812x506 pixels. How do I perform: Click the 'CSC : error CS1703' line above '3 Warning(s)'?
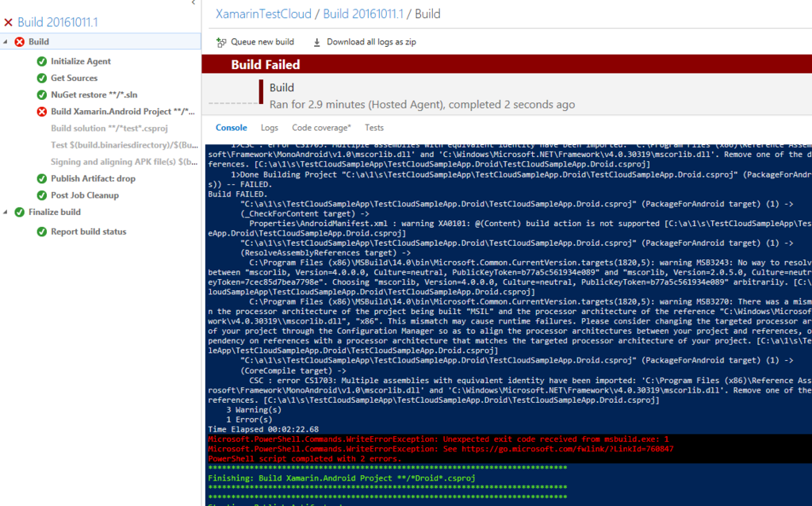click(x=530, y=381)
